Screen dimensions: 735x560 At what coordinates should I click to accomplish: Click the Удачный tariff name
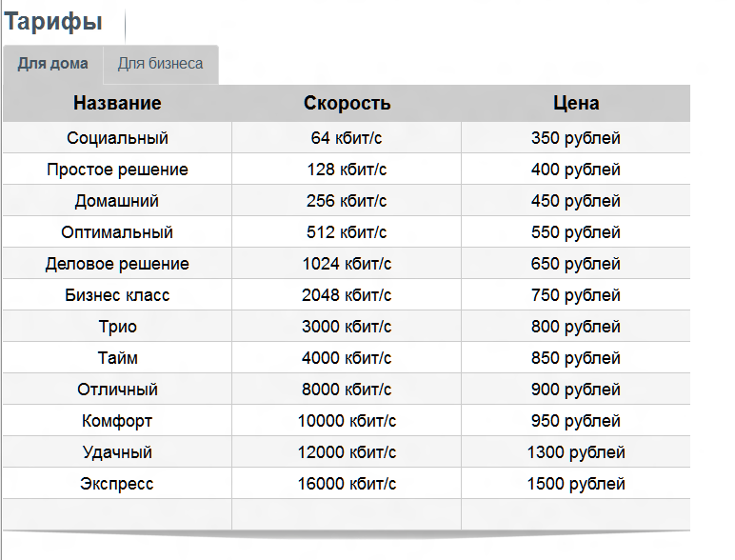(117, 452)
